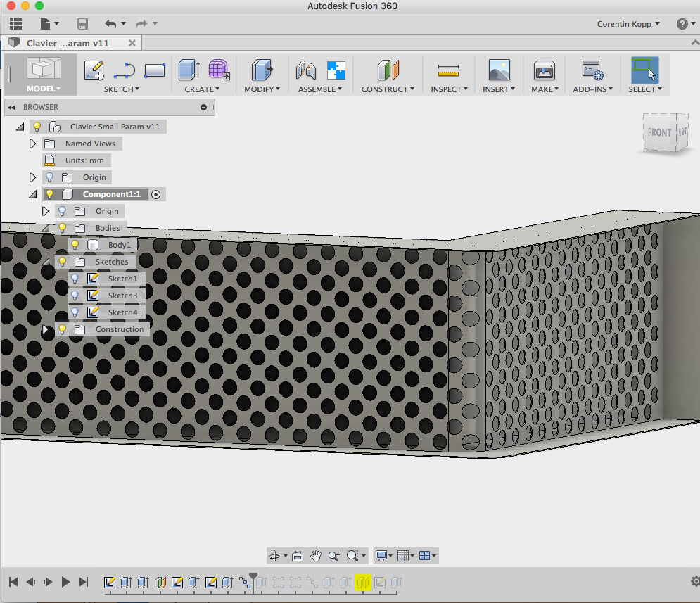The height and width of the screenshot is (603, 700).
Task: Toggle visibility lightbulb for Body1
Action: tap(75, 245)
